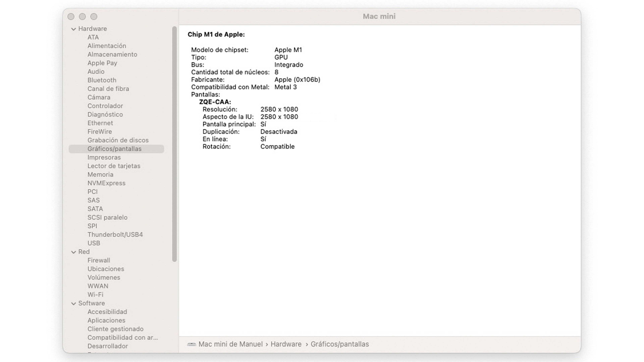
Task: Open the PCI entry
Action: tap(93, 192)
